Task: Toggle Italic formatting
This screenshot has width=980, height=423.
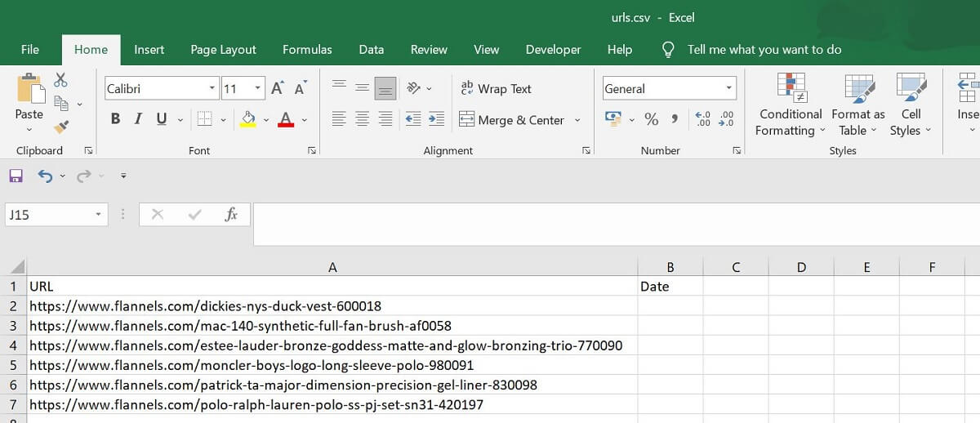Action: pos(138,119)
